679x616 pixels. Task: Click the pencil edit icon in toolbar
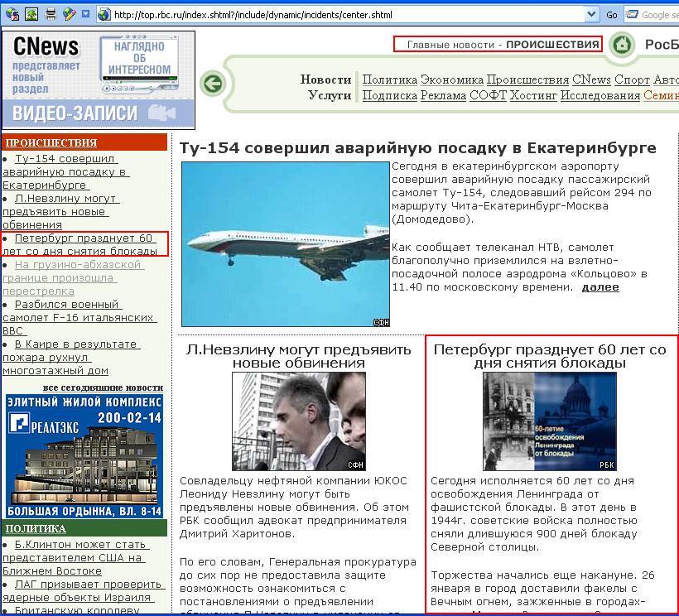point(70,14)
